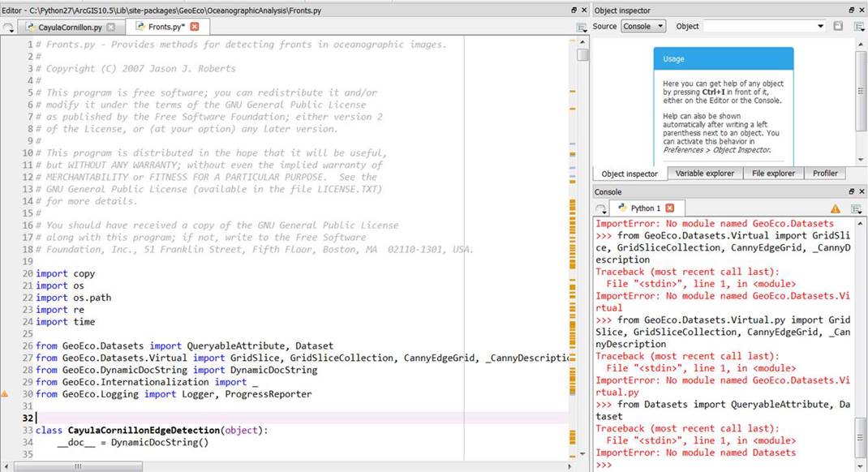Image resolution: width=868 pixels, height=472 pixels.
Task: Click the editor scroll-down arrow
Action: (582, 453)
